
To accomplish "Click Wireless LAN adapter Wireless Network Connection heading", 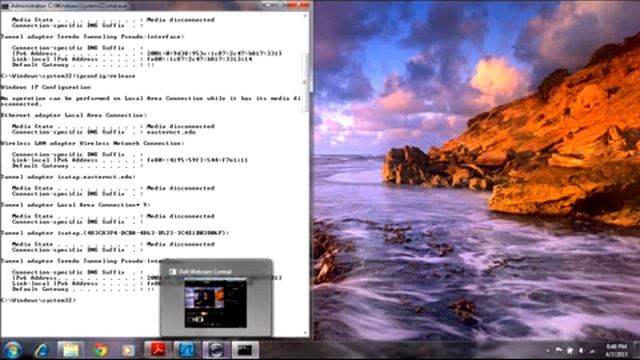I will 92,143.
